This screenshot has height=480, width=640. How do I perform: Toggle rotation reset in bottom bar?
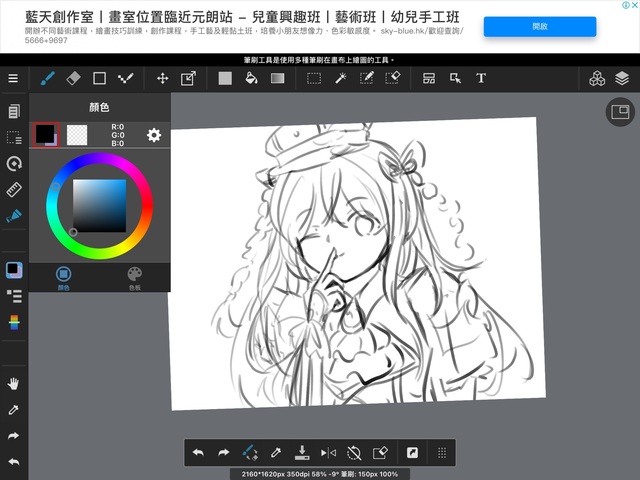(354, 453)
